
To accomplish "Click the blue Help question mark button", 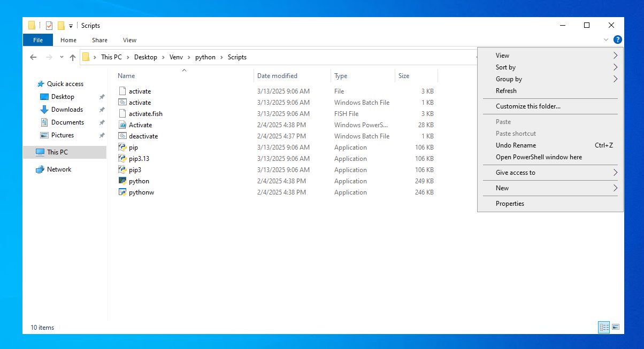I will click(x=618, y=40).
